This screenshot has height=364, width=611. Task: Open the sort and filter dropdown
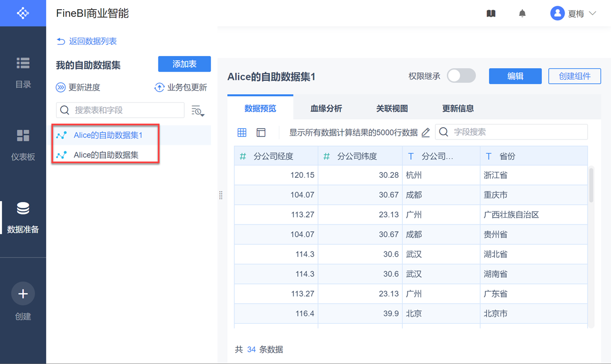tap(198, 110)
